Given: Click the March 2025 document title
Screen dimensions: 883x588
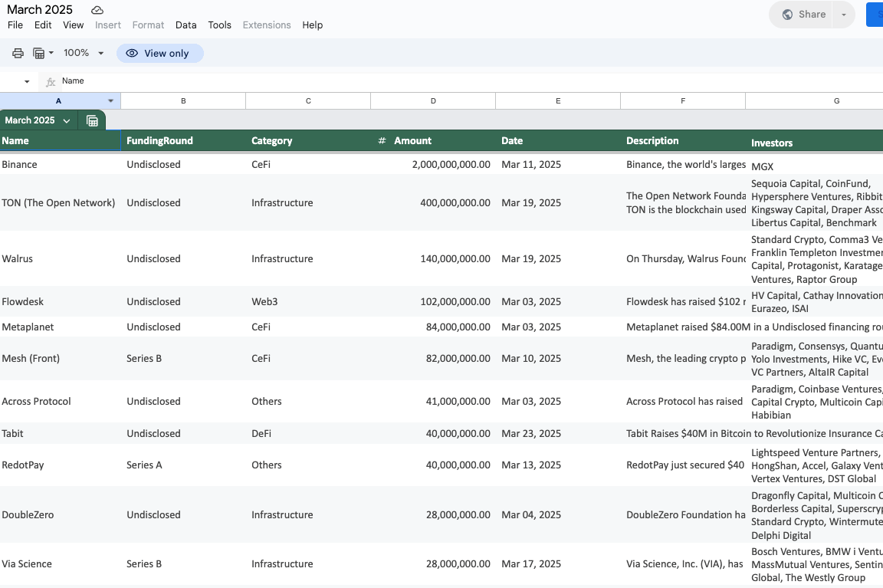Looking at the screenshot, I should coord(39,9).
